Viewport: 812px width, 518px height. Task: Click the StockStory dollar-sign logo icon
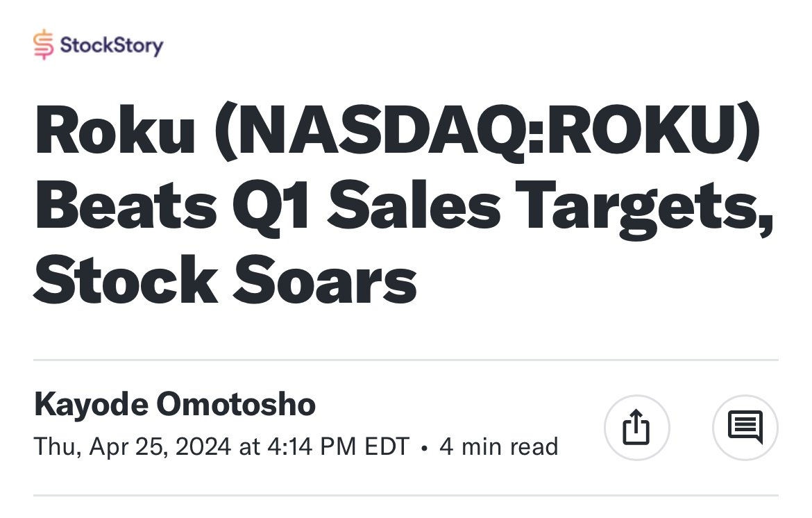44,44
